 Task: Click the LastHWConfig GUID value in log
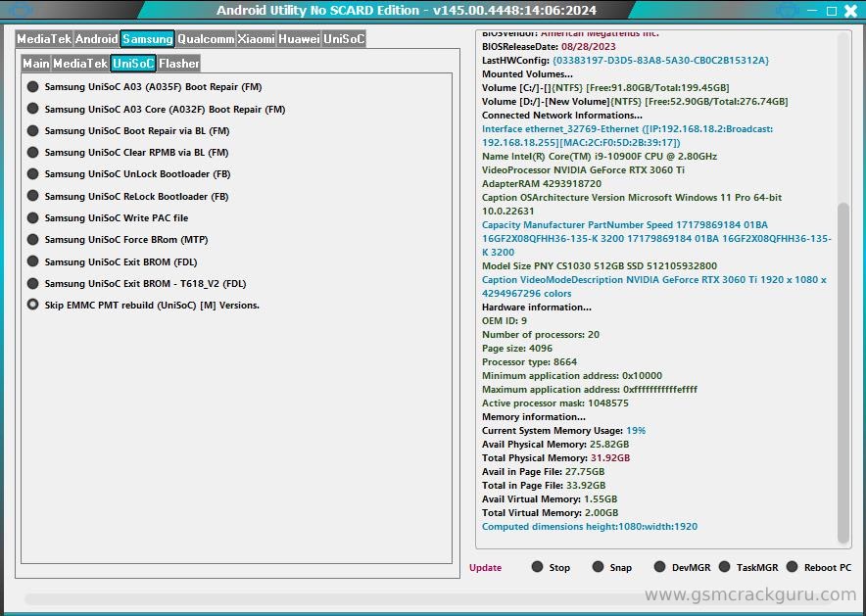660,60
